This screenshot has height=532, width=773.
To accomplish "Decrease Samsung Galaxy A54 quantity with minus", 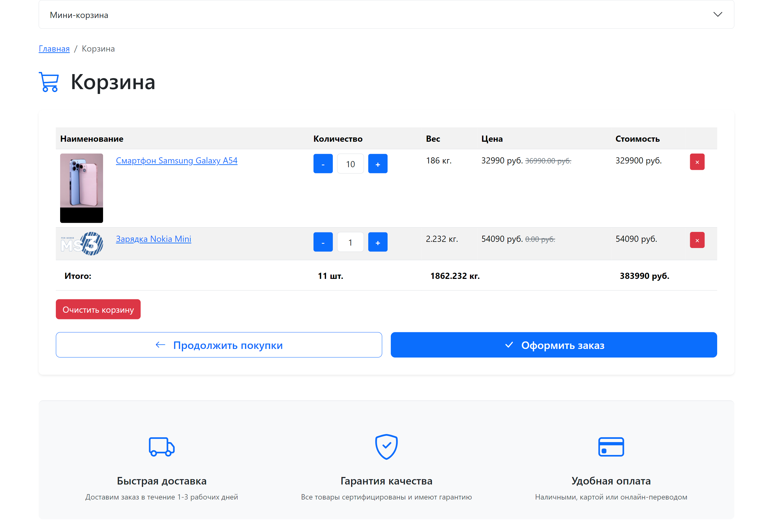I will [x=323, y=164].
